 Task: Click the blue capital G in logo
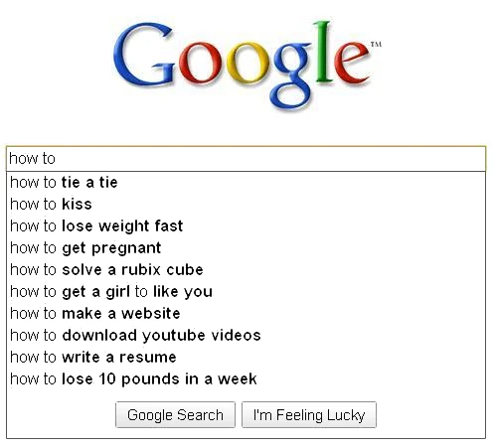coord(144,54)
